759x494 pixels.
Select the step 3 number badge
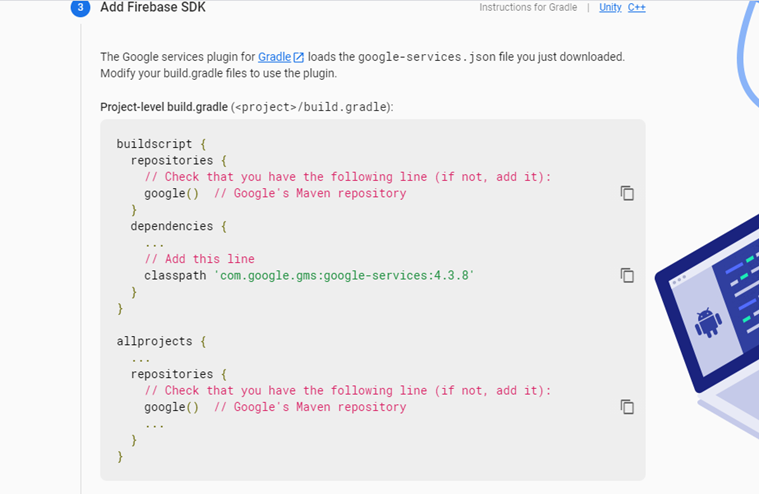pos(80,7)
